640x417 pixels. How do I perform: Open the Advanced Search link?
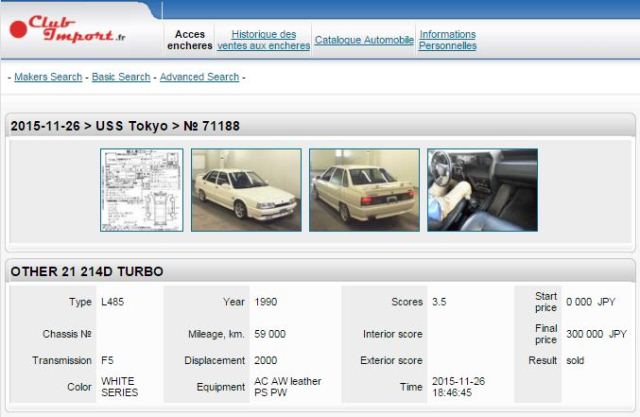199,77
